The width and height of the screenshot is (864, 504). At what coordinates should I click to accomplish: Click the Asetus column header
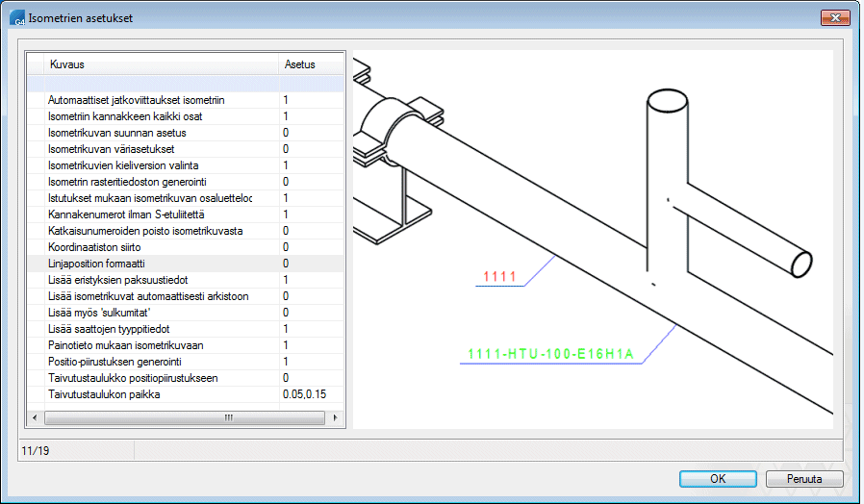point(299,64)
